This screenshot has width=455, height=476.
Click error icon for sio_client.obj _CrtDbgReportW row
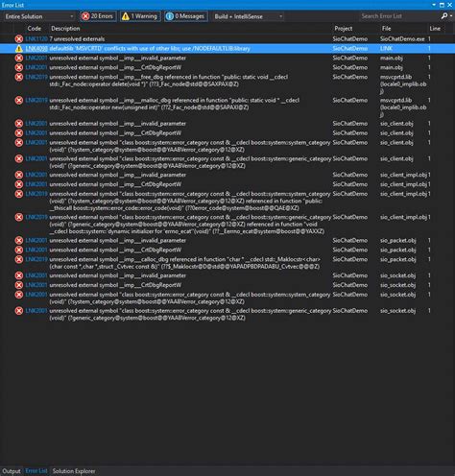(19, 133)
